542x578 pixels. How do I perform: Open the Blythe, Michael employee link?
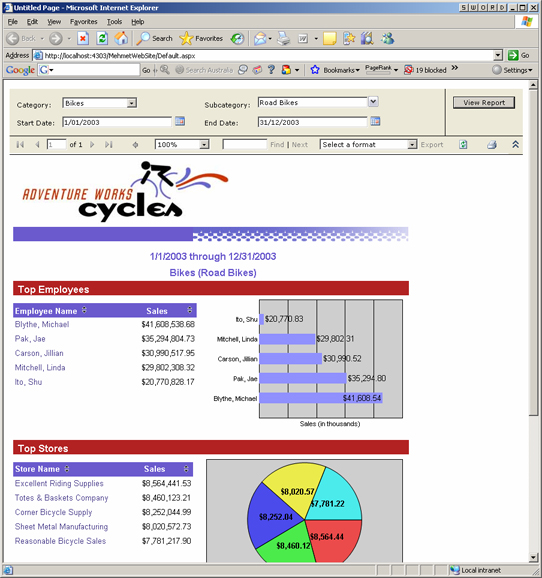(x=42, y=324)
